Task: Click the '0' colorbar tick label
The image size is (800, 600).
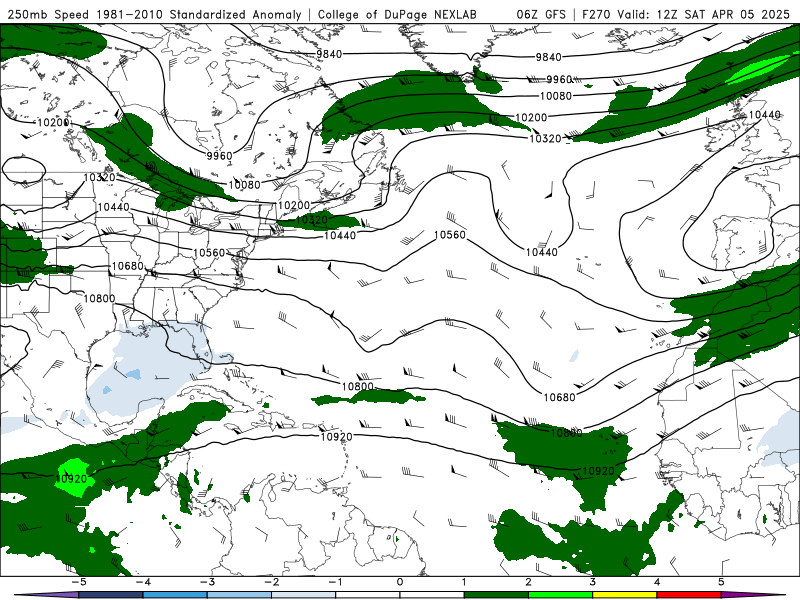Action: click(x=400, y=582)
